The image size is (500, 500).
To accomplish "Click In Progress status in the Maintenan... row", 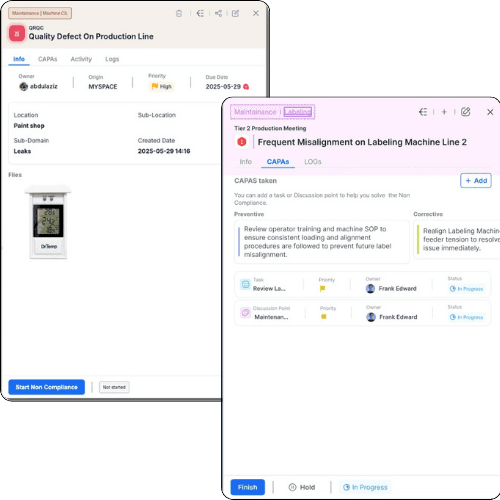I will [466, 317].
